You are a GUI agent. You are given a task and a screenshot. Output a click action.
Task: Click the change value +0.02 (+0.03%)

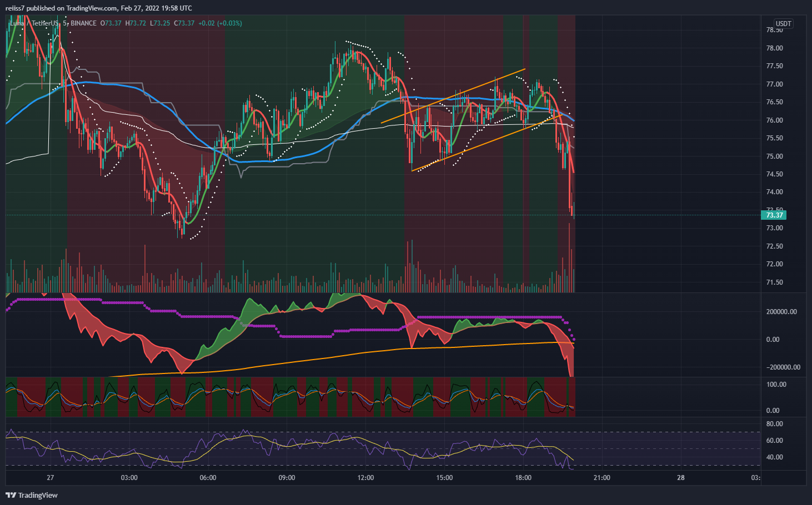point(220,23)
